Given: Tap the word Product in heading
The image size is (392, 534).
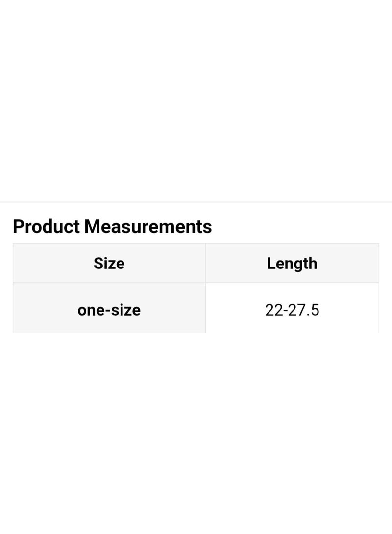Looking at the screenshot, I should (47, 226).
